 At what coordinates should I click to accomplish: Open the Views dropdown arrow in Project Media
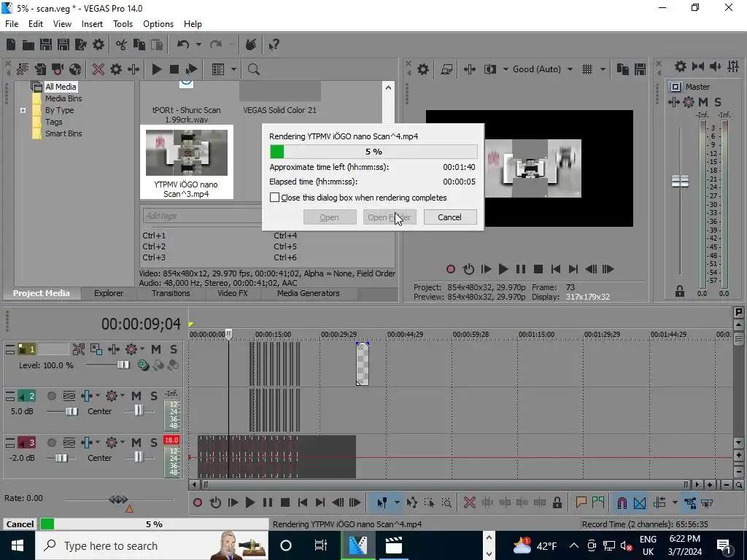tap(233, 69)
